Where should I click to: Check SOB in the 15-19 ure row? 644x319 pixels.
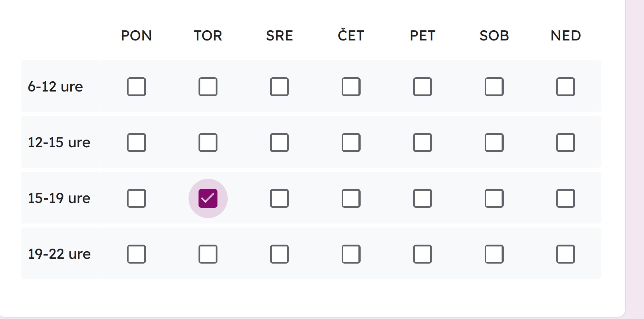click(494, 198)
